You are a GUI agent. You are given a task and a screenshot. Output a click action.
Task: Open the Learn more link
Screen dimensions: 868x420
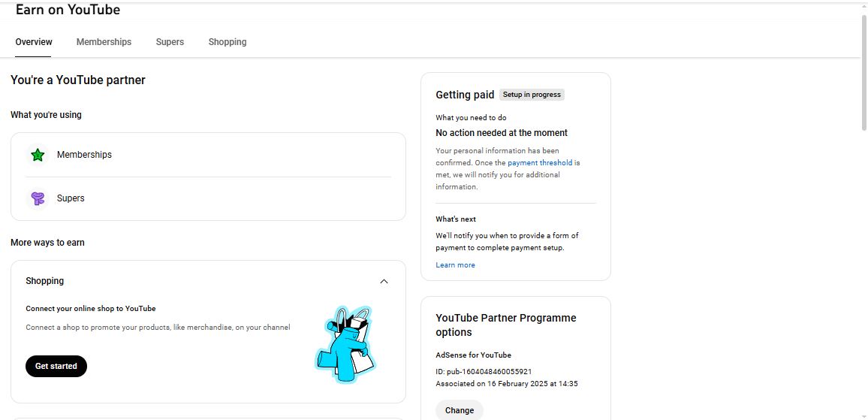tap(455, 265)
